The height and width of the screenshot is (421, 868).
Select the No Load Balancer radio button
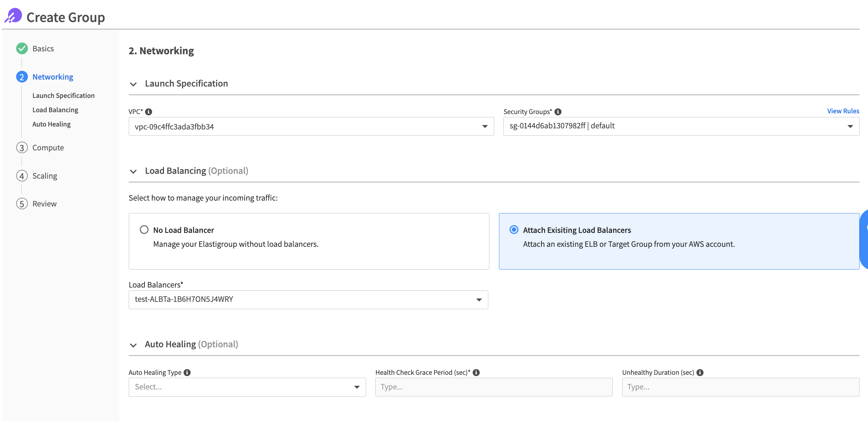pos(144,230)
